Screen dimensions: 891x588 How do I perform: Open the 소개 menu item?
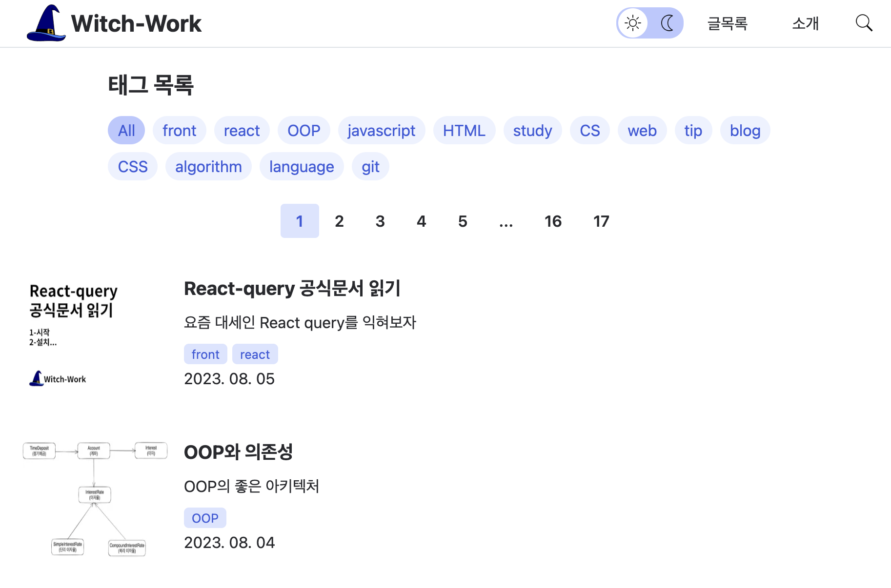[x=805, y=23]
